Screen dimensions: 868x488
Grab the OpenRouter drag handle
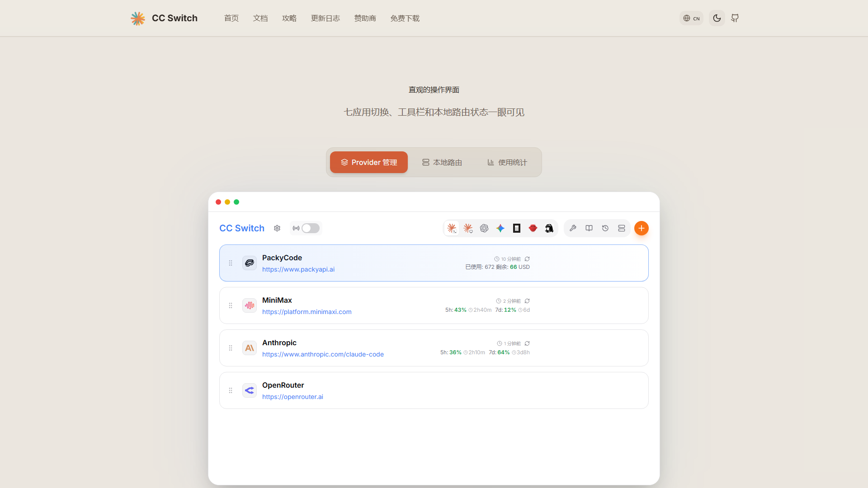tap(231, 390)
